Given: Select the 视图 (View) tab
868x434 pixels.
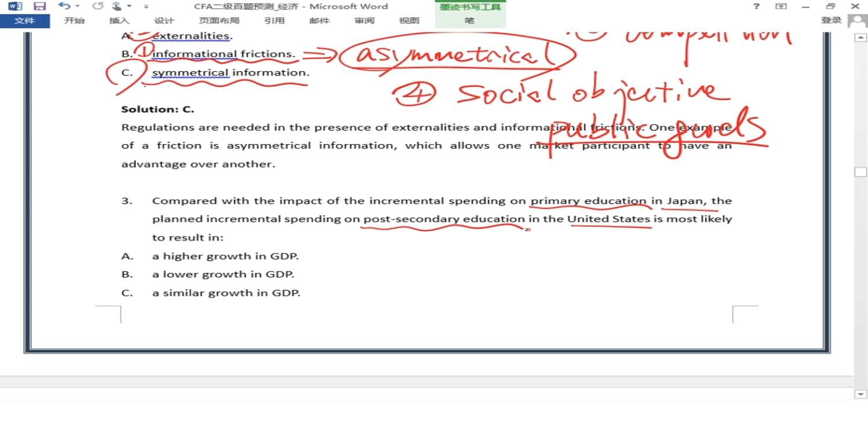Looking at the screenshot, I should tap(409, 21).
